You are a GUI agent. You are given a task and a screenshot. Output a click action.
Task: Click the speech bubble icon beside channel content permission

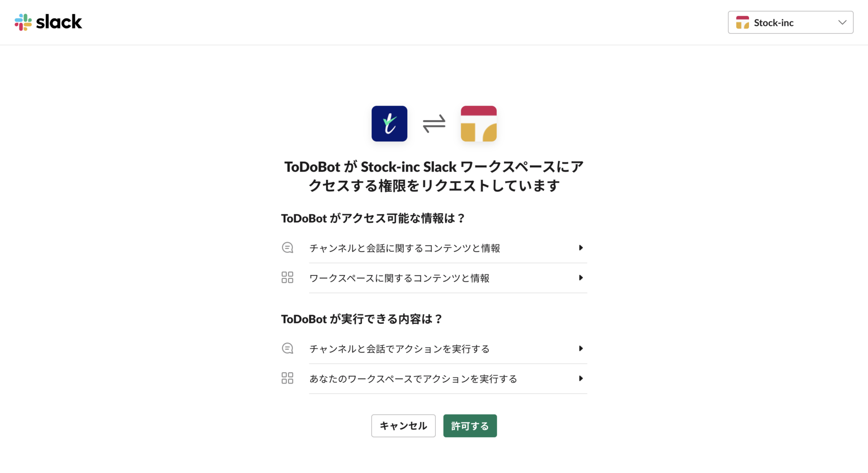(x=287, y=248)
